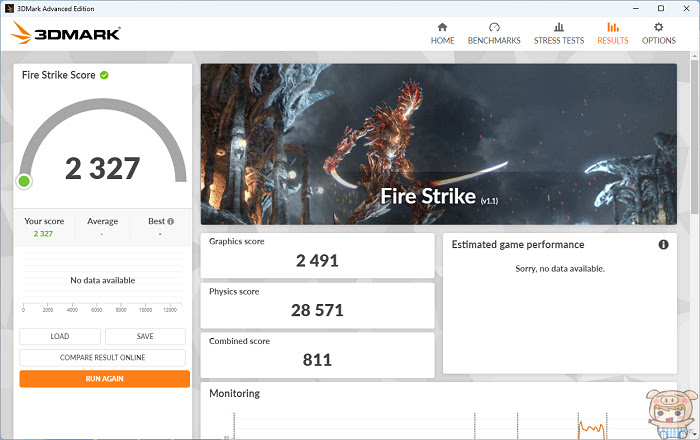Click 'Sorry, no data available.' message
The height and width of the screenshot is (440, 700).
[560, 269]
